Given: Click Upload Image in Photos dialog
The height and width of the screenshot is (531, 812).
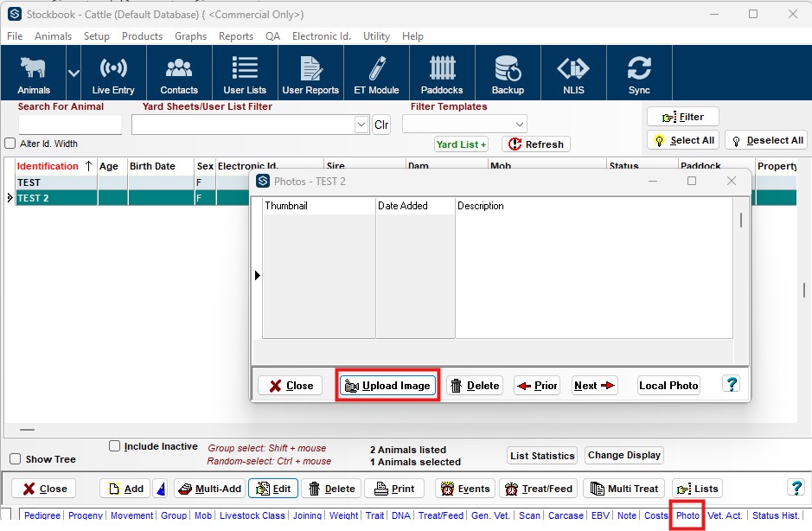Looking at the screenshot, I should [388, 386].
